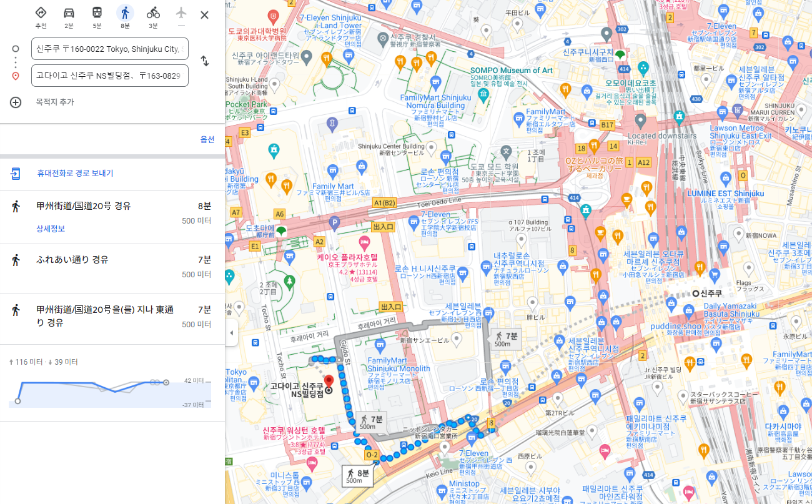Image resolution: width=812 pixels, height=504 pixels.
Task: Select the flights travel mode
Action: [x=181, y=12]
